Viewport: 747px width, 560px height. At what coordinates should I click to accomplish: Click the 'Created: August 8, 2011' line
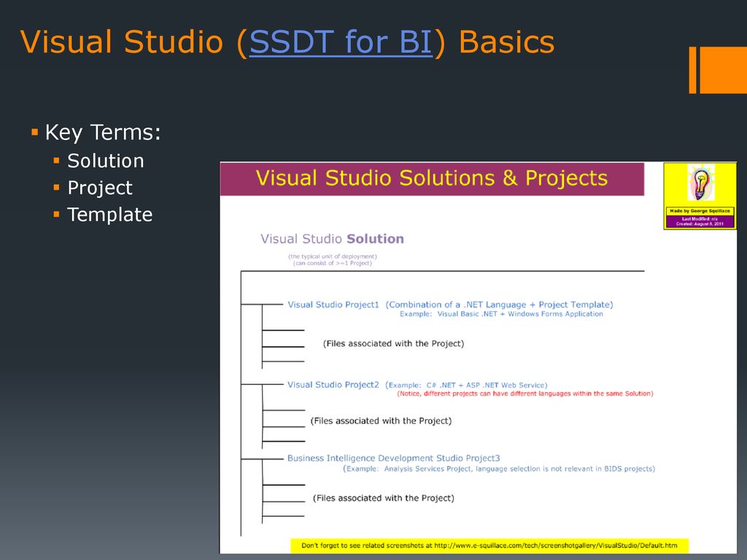coord(700,224)
